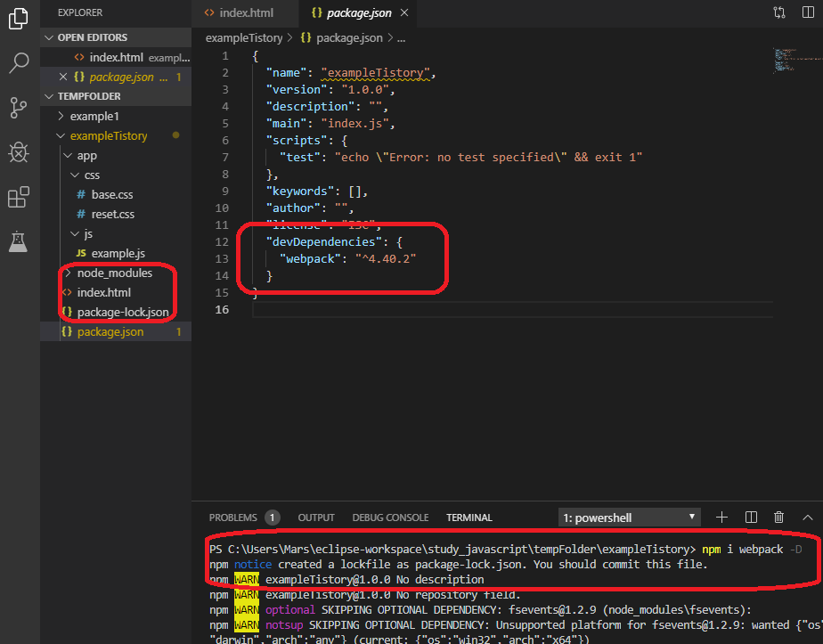The image size is (823, 644).
Task: Click the "scripts" key on line 6
Action: (x=297, y=140)
